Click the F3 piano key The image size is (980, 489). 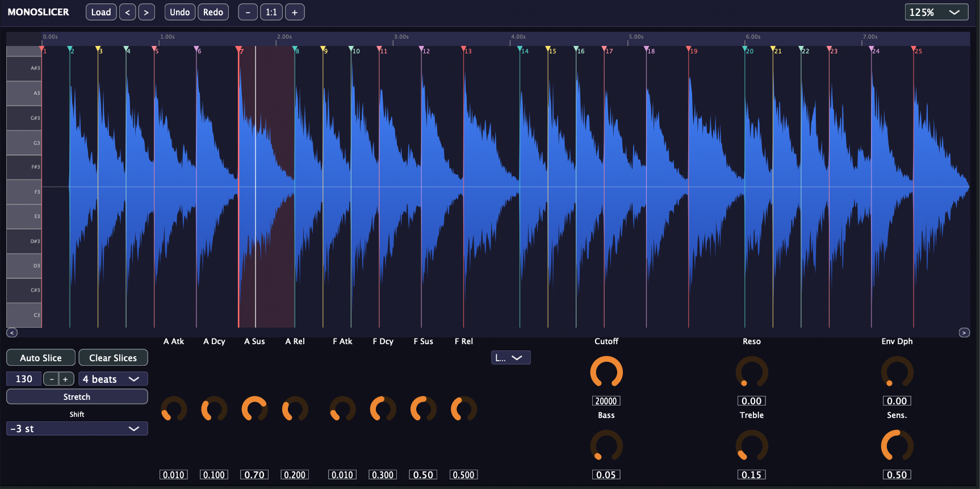point(24,192)
